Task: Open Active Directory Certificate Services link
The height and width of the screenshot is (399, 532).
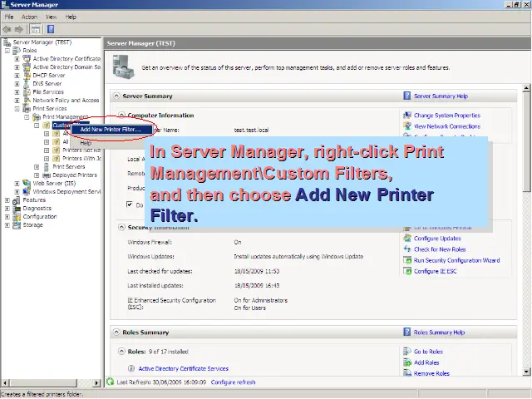Action: [x=183, y=368]
